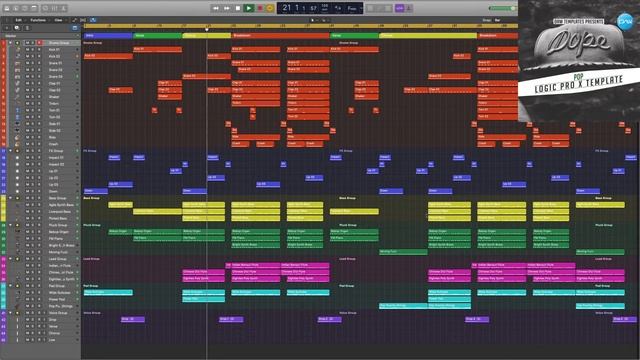
Task: Click the Shaker track instrument icon
Action: pos(18,97)
